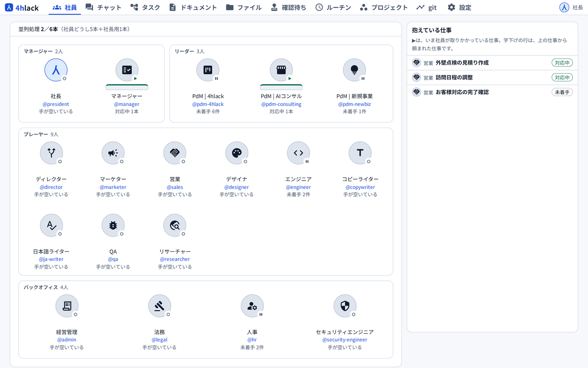The height and width of the screenshot is (368, 588).
Task: Open the @pdm-4hlack handle link
Action: point(208,104)
